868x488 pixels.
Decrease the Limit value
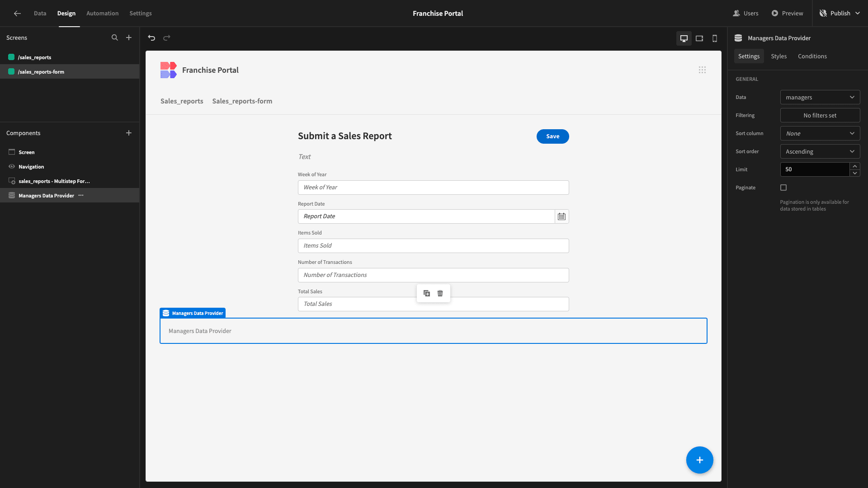(x=854, y=173)
